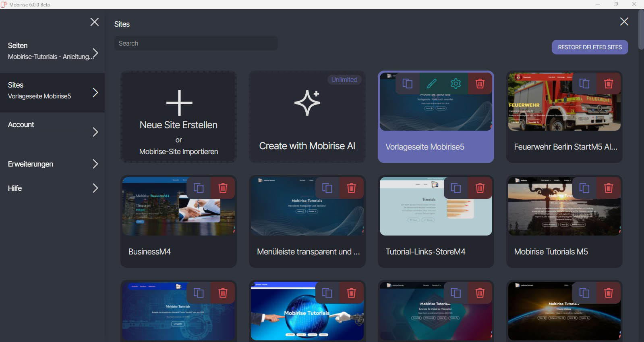The width and height of the screenshot is (644, 342).
Task: Duplicate the Feuerwehr Berlin site
Action: point(584,83)
